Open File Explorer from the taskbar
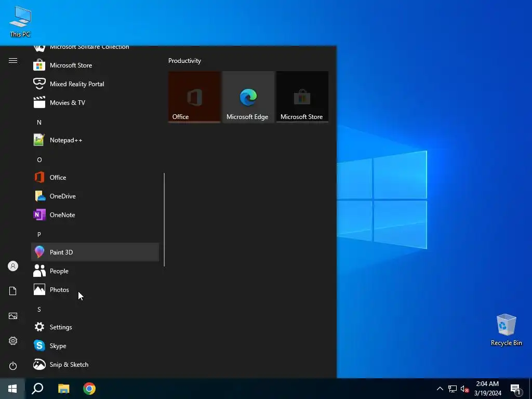 (63, 389)
